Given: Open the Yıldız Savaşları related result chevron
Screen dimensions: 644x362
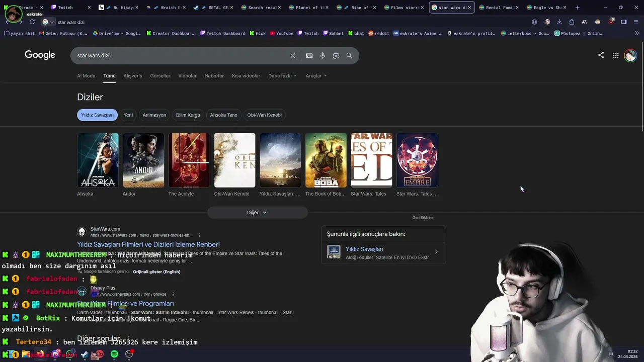Looking at the screenshot, I should click(436, 252).
